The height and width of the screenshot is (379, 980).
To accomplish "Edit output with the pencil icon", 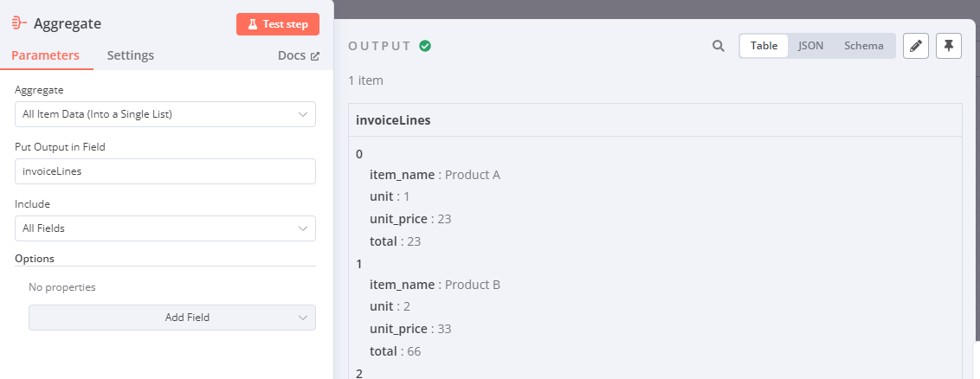I will click(916, 46).
